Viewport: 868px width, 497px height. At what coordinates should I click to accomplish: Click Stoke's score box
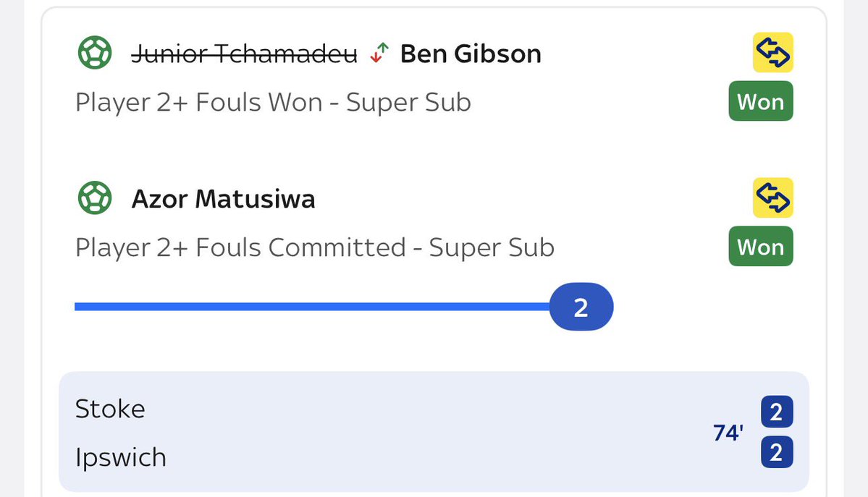click(x=776, y=412)
